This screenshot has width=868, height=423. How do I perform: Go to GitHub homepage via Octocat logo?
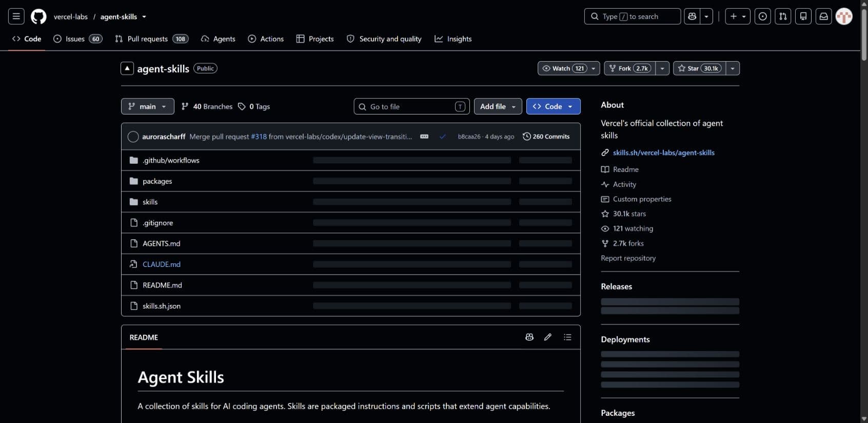tap(38, 16)
